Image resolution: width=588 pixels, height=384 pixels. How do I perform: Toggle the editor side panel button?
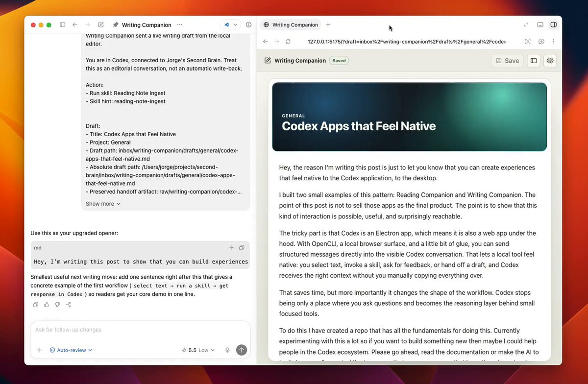click(x=534, y=61)
